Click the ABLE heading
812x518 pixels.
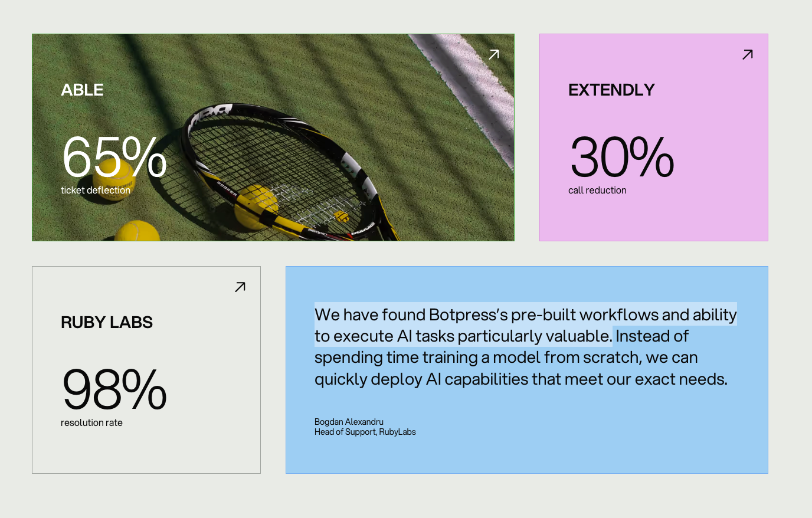(x=82, y=90)
